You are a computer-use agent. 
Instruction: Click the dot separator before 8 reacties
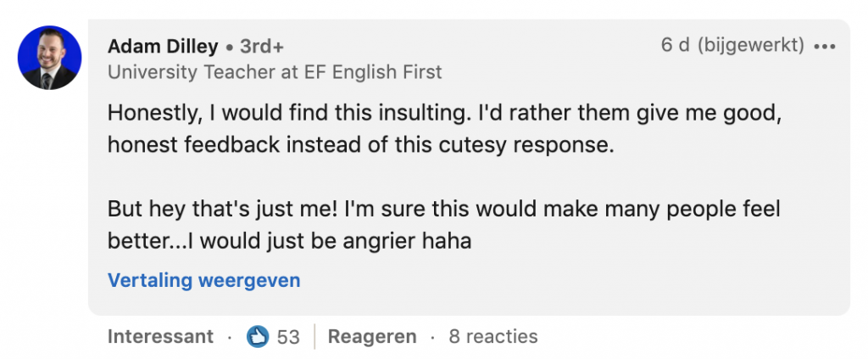pos(433,337)
